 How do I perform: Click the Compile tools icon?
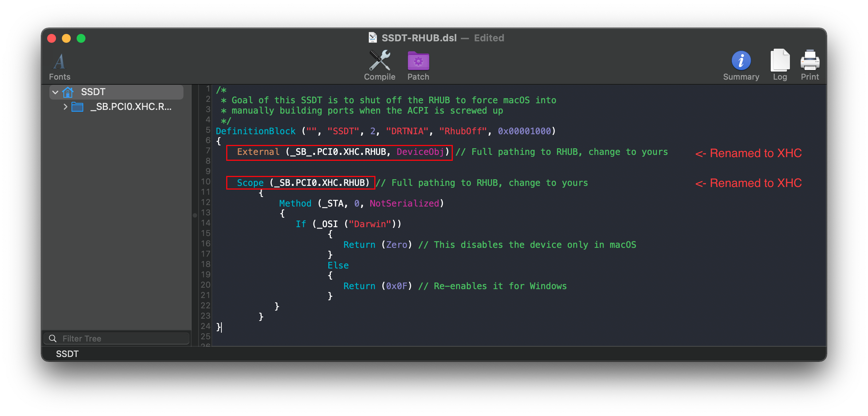(379, 61)
